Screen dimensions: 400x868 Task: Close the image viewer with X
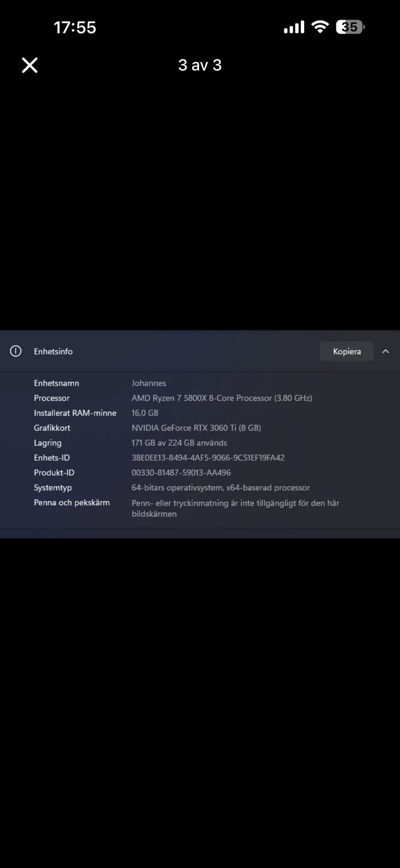[x=30, y=65]
